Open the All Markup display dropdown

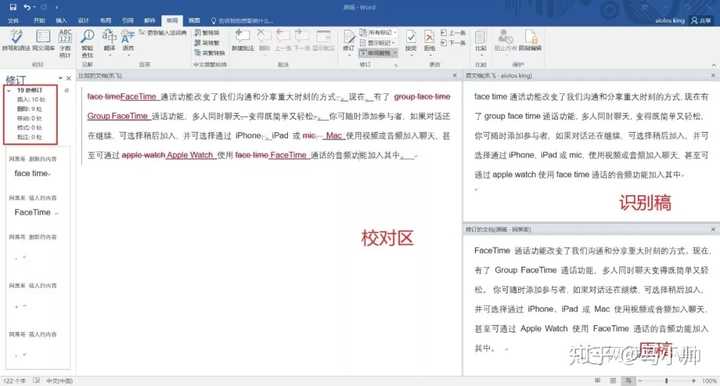point(378,33)
